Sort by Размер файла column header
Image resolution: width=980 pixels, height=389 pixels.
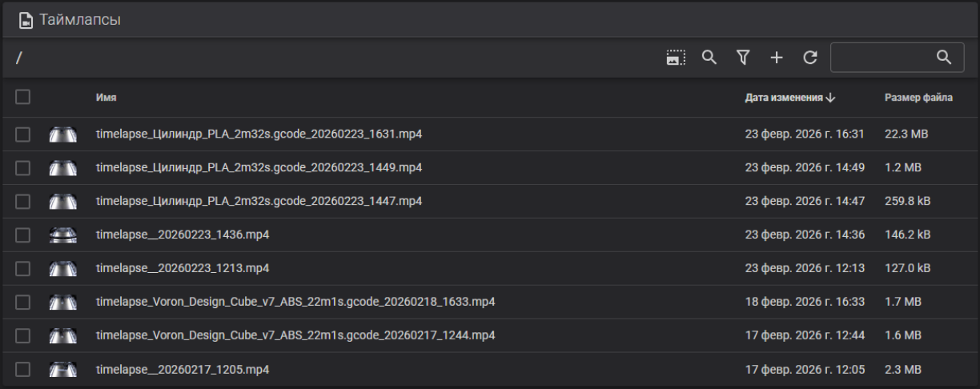pyautogui.click(x=918, y=98)
